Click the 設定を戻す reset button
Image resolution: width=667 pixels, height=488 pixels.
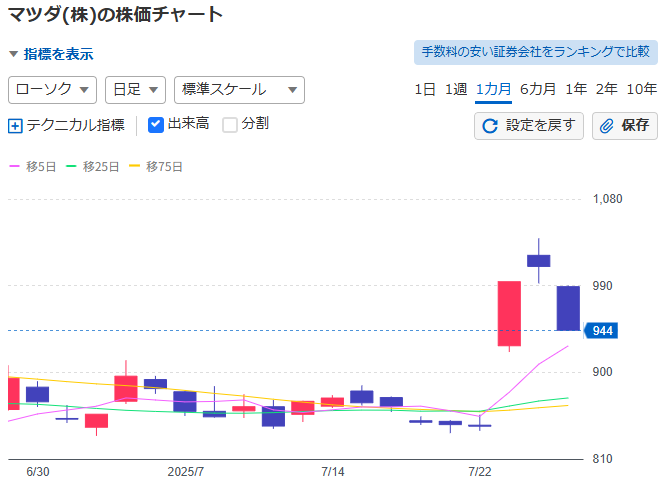(529, 126)
